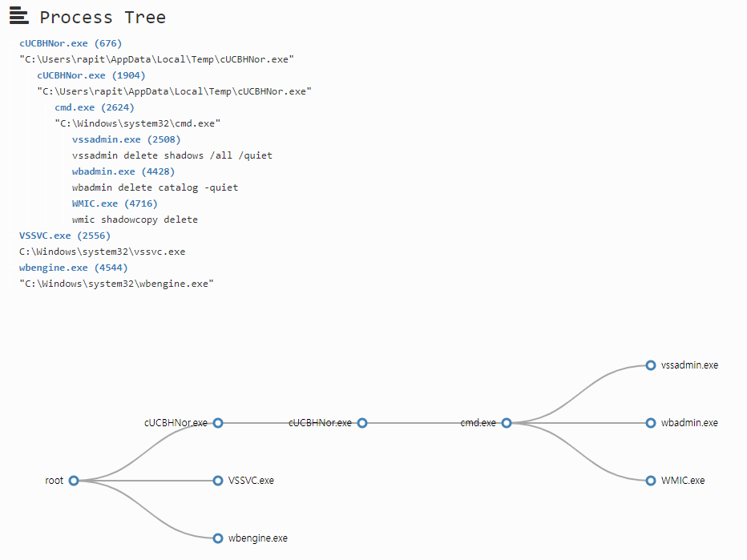Open WMIC.exe (4716) process link
The width and height of the screenshot is (747, 560).
115,203
